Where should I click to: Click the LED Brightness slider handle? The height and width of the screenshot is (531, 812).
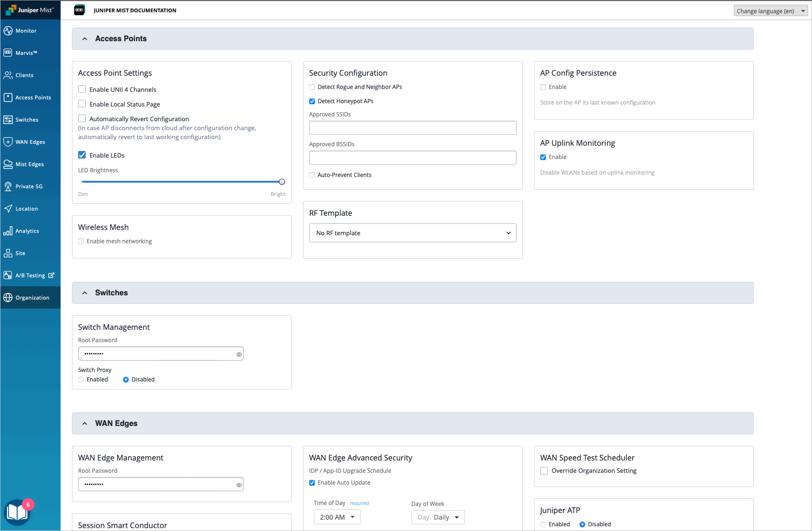[282, 182]
